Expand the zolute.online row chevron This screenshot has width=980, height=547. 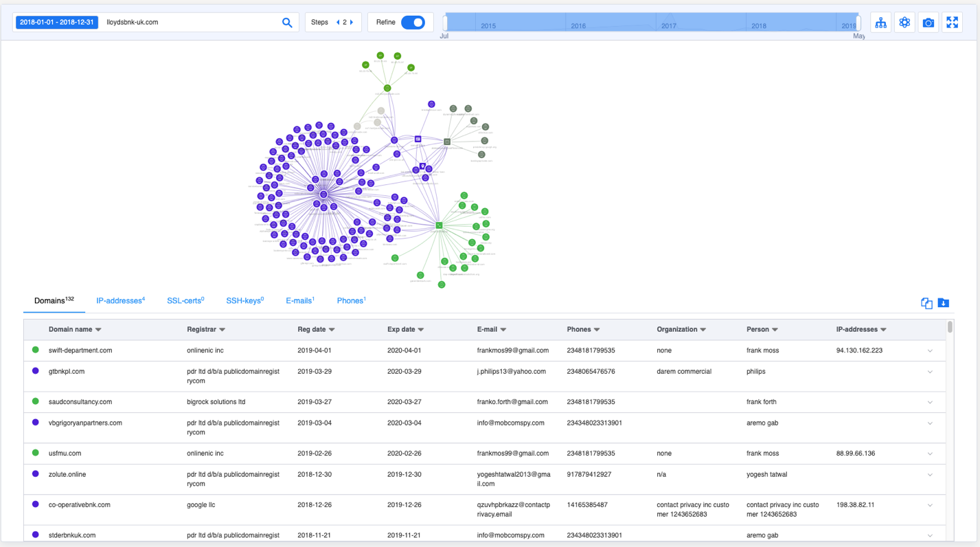[x=930, y=476]
